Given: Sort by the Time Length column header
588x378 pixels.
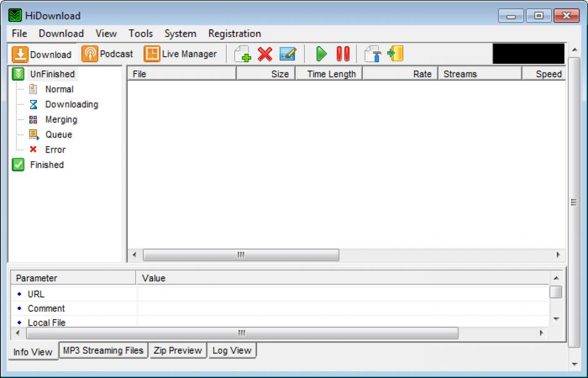Looking at the screenshot, I should (329, 74).
